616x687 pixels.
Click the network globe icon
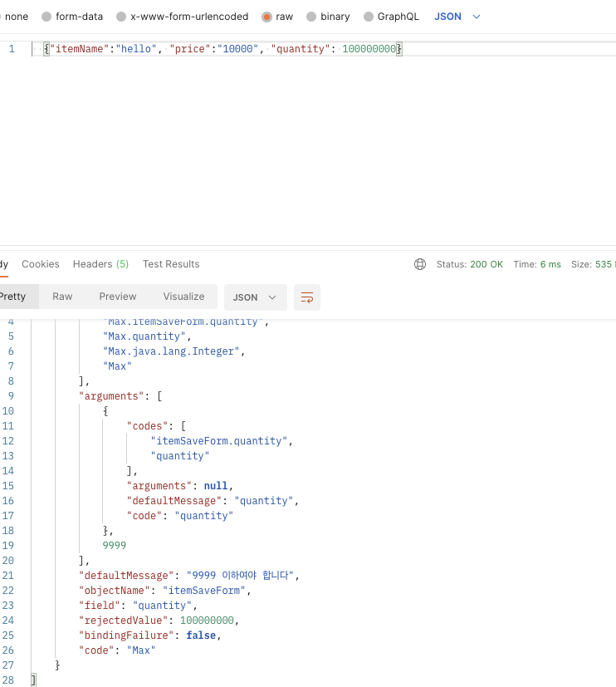[x=420, y=264]
